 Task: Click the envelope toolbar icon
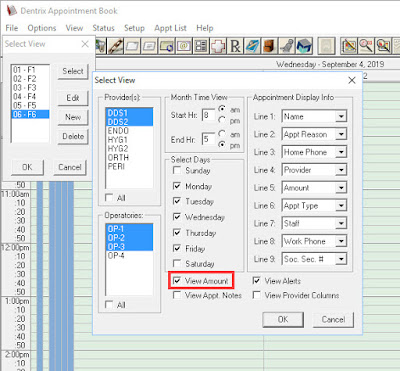pyautogui.click(x=149, y=46)
